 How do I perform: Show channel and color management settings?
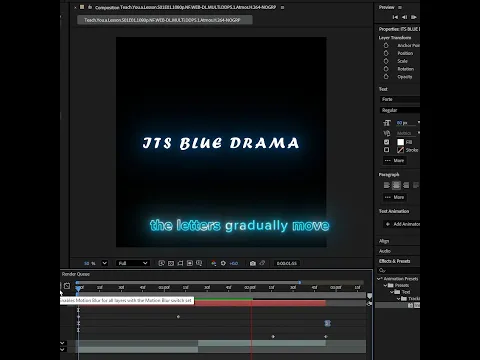click(x=214, y=263)
